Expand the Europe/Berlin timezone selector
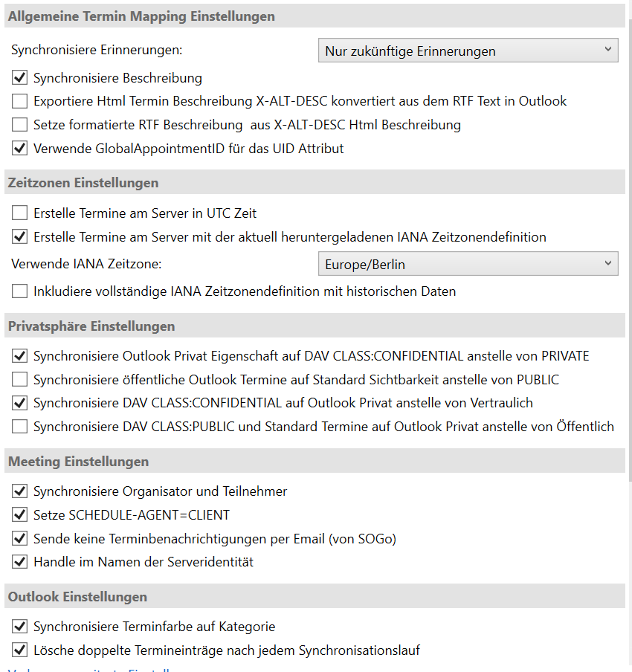 point(467,263)
